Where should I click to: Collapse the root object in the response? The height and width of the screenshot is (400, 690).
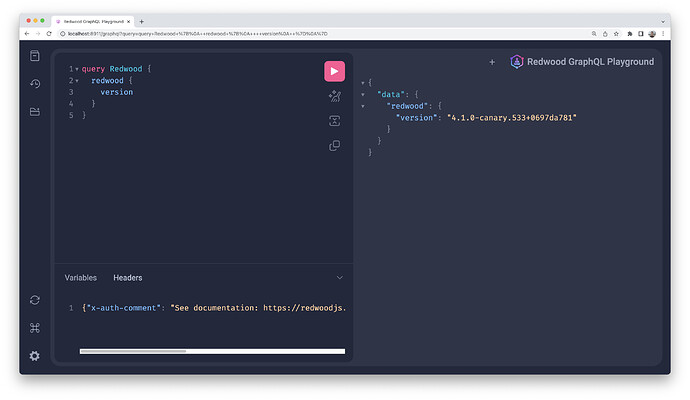click(363, 83)
